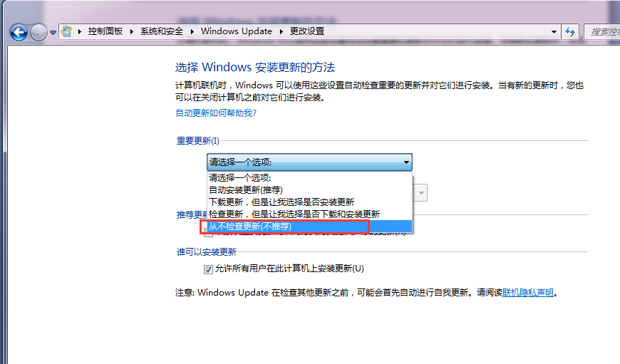Choose 下载更新，但是让我选择是否安装更新 option
620x364 pixels.
pos(309,202)
